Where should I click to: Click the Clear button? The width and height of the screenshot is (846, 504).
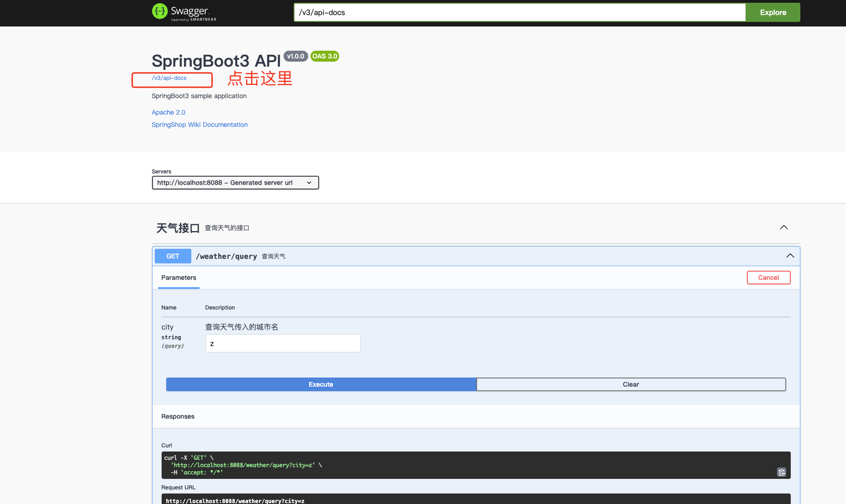click(631, 384)
